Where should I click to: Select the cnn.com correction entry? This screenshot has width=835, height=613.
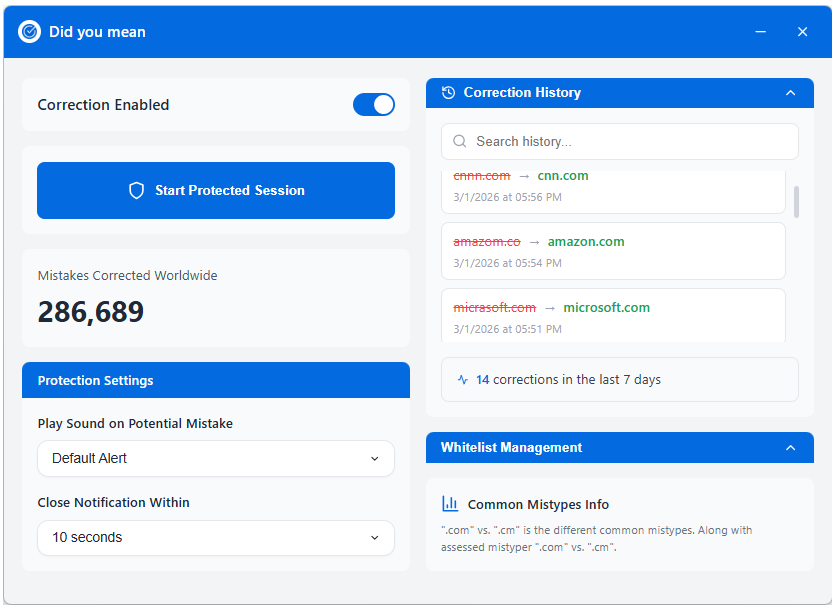click(x=613, y=192)
